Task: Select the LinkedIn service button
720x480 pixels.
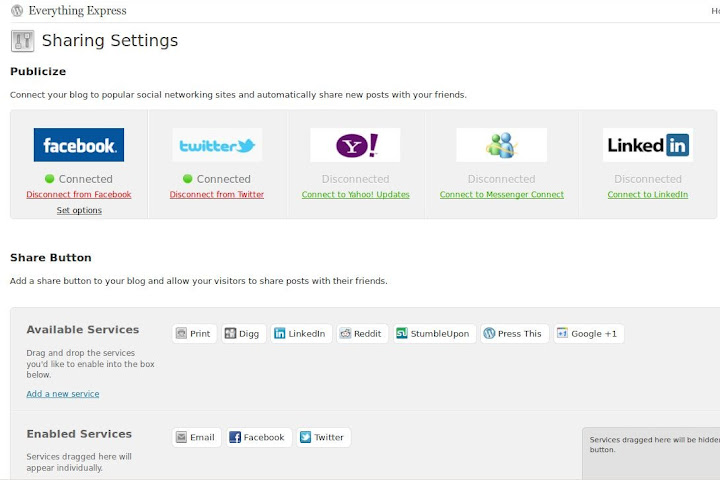Action: click(x=301, y=333)
